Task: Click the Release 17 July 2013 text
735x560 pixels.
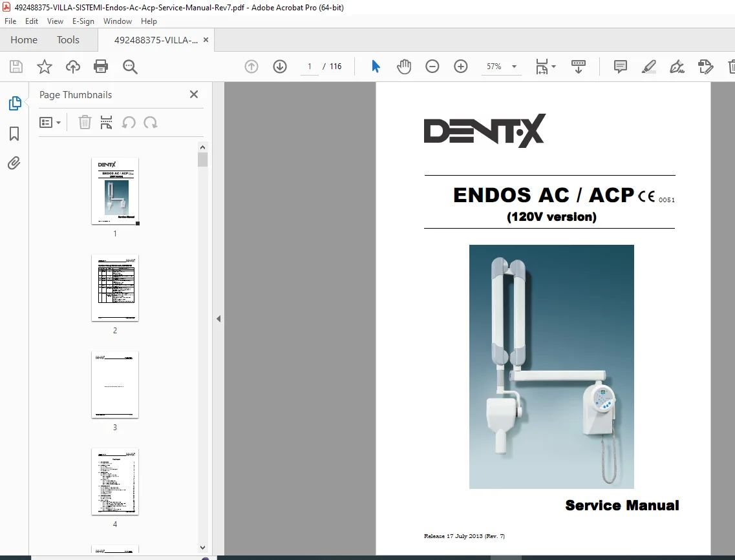Action: click(465, 536)
